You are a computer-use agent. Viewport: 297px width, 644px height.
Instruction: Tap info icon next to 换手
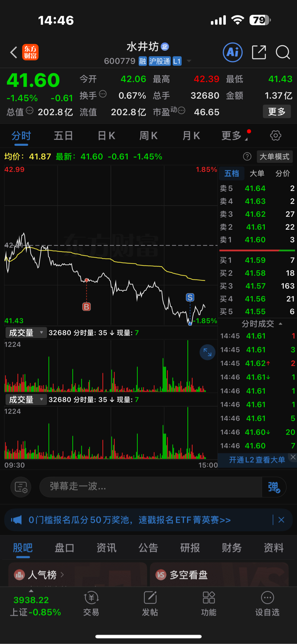[103, 94]
